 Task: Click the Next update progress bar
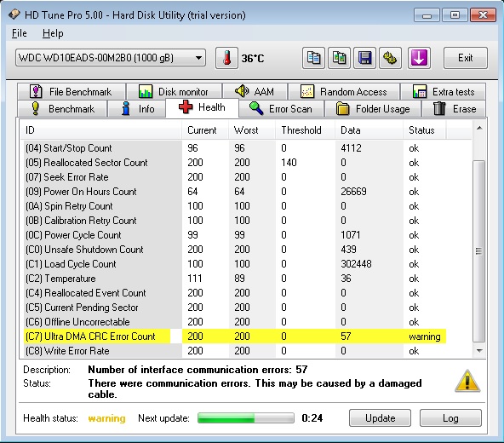click(x=246, y=418)
